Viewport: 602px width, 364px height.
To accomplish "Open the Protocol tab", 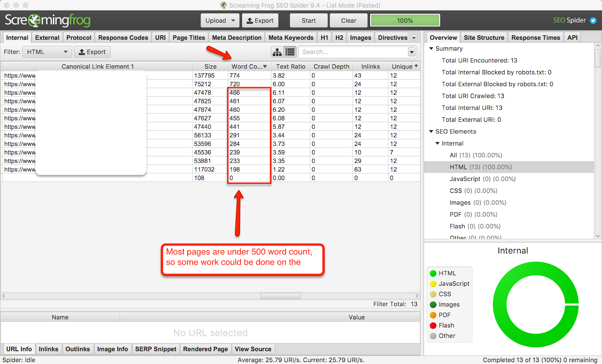I will 79,38.
